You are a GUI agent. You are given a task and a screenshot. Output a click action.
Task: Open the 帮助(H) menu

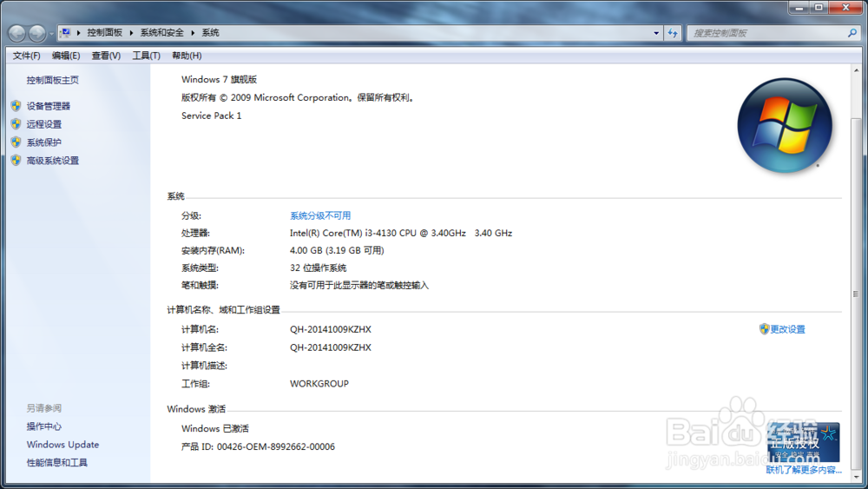[x=187, y=56]
